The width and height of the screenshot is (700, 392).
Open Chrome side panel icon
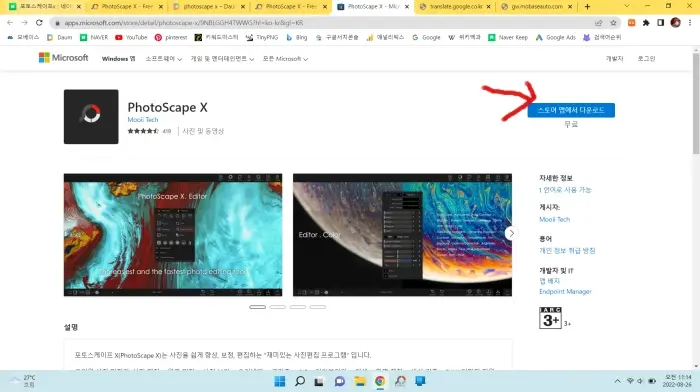point(661,23)
